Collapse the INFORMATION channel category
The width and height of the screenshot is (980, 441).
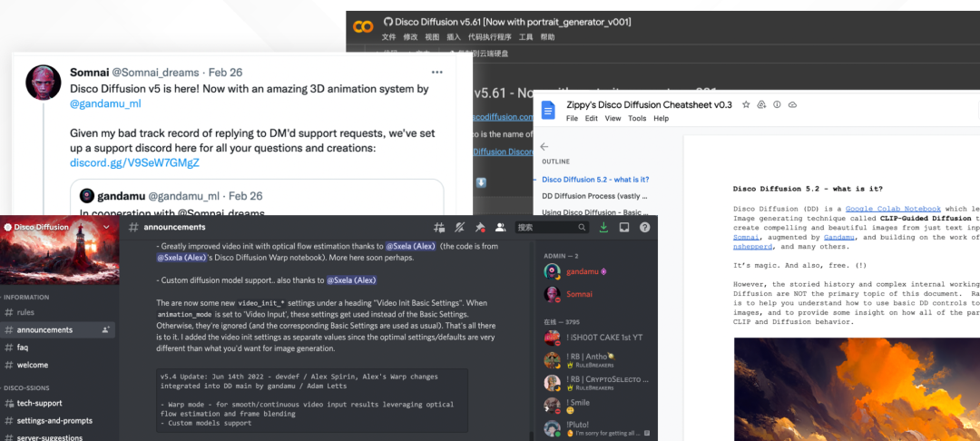pyautogui.click(x=26, y=298)
